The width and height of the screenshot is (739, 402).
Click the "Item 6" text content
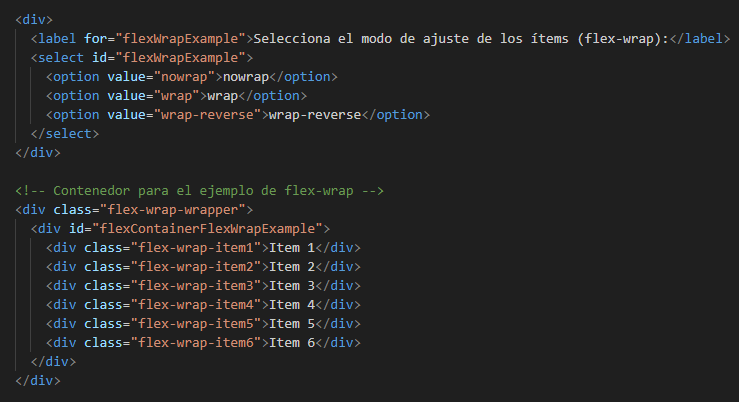pyautogui.click(x=292, y=343)
